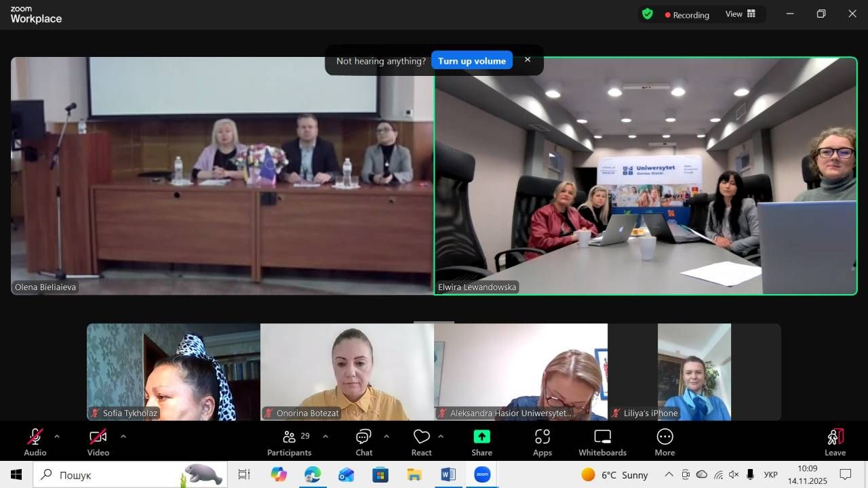Viewport: 868px width, 488px height.
Task: Open the More options menu
Action: 665,442
